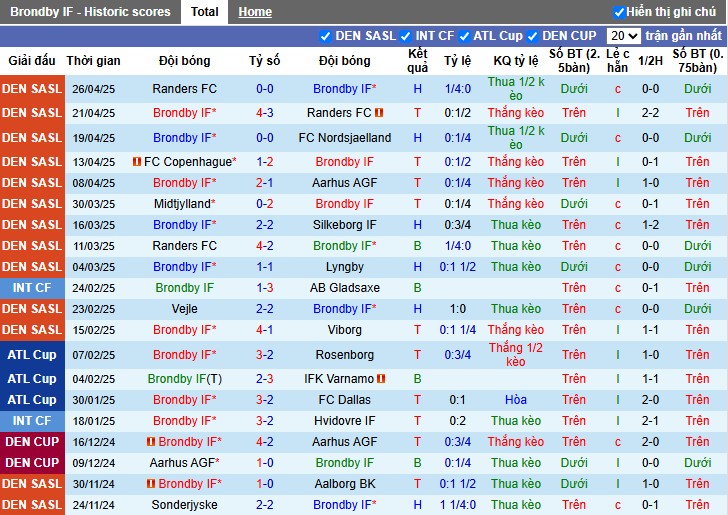Click the Silkeborg IF team name
The image size is (728, 515).
pyautogui.click(x=344, y=225)
